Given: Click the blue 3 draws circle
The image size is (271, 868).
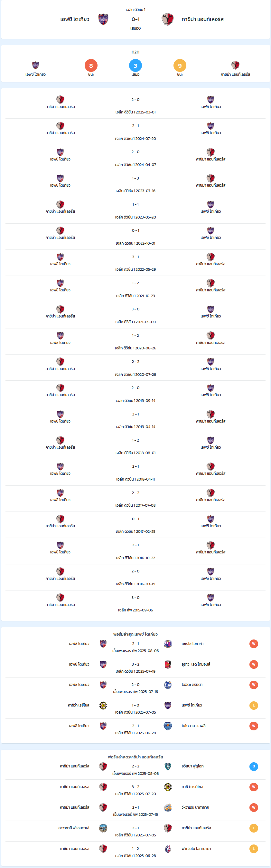Looking at the screenshot, I should 135,65.
